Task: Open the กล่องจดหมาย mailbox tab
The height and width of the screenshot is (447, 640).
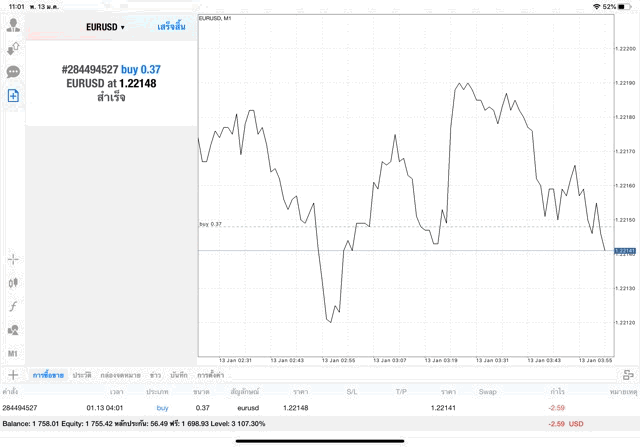Action: pyautogui.click(x=120, y=375)
